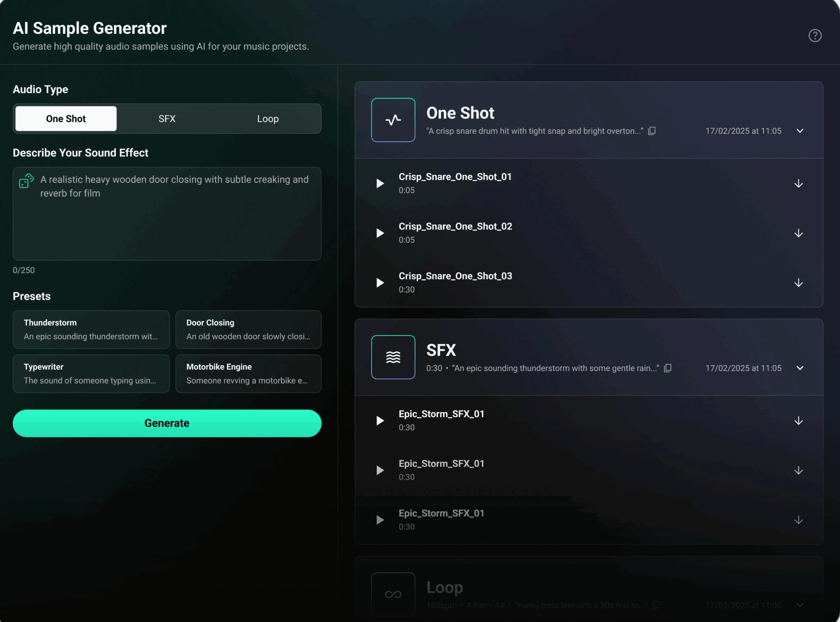Copy the epic thunderstorm SFX prompt

click(667, 368)
